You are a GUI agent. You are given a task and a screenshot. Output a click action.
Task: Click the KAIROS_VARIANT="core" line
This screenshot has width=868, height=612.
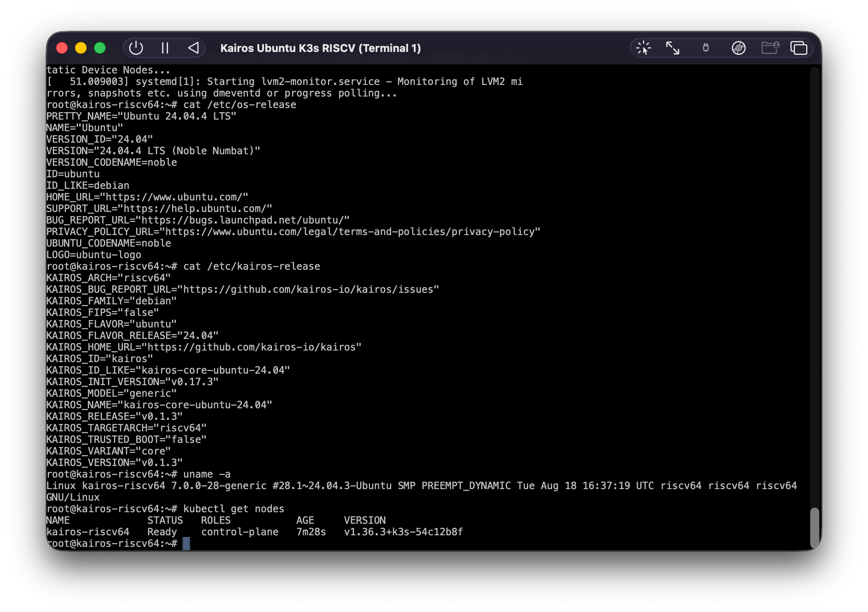coord(108,451)
